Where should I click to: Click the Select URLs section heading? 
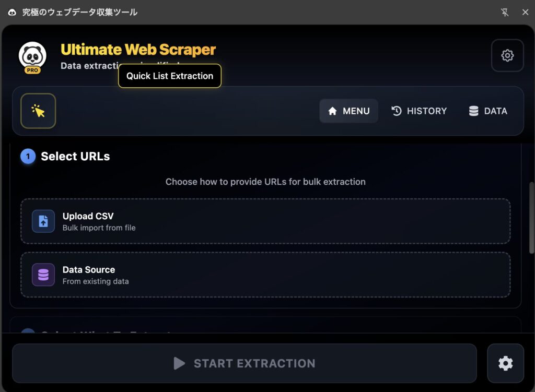75,156
